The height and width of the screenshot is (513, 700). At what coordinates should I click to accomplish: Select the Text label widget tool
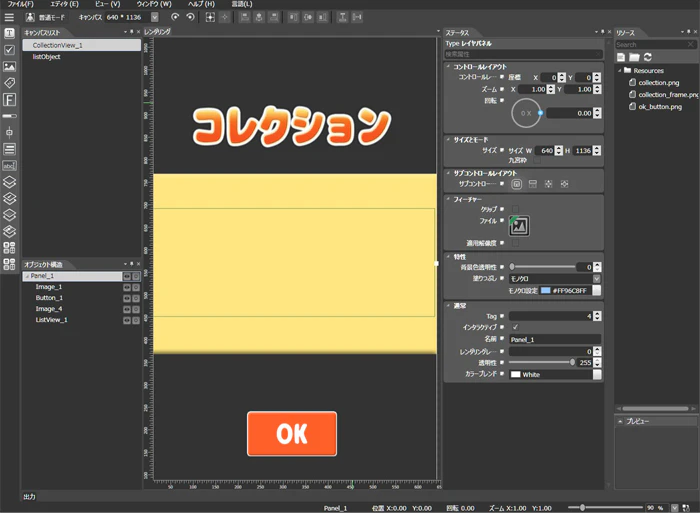point(9,33)
